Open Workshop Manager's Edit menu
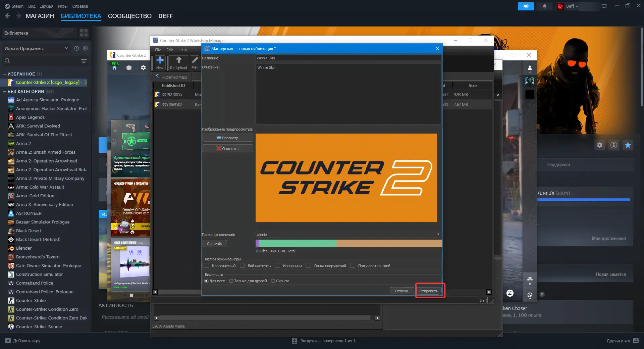 pos(170,50)
